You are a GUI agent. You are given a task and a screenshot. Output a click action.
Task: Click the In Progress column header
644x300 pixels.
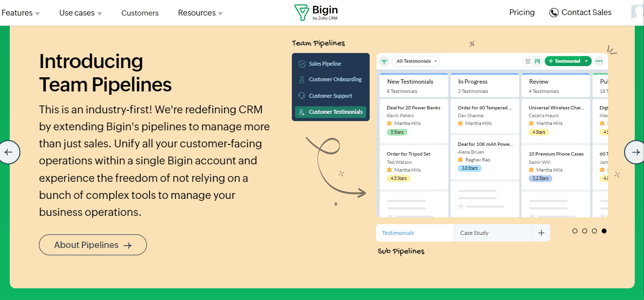(485, 86)
